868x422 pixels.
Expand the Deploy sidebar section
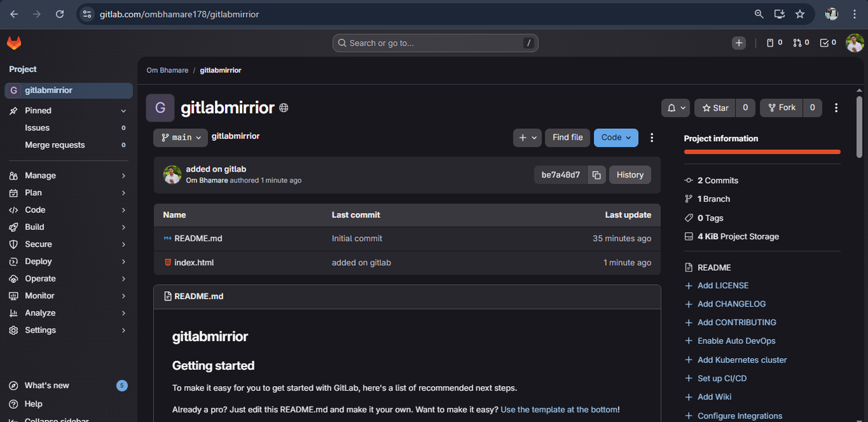coord(68,261)
